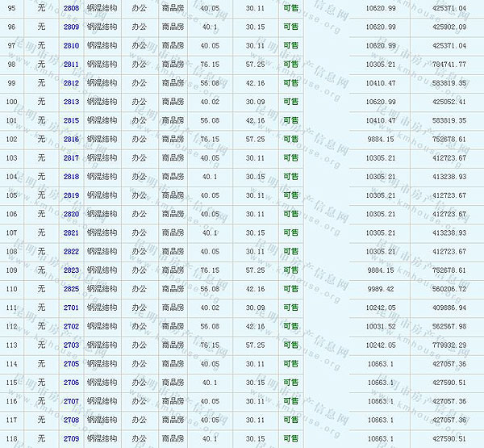Click room number 2811
Viewport: 484px width, 448px height.
[x=71, y=65]
